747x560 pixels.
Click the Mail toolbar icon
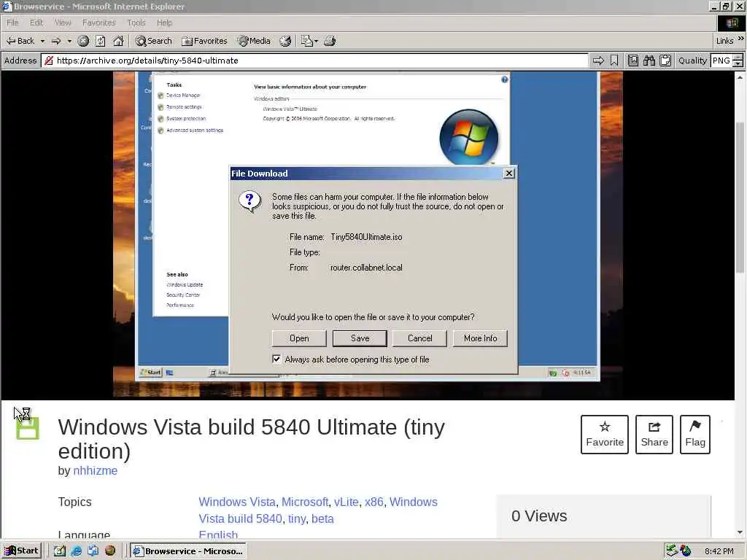(x=306, y=41)
